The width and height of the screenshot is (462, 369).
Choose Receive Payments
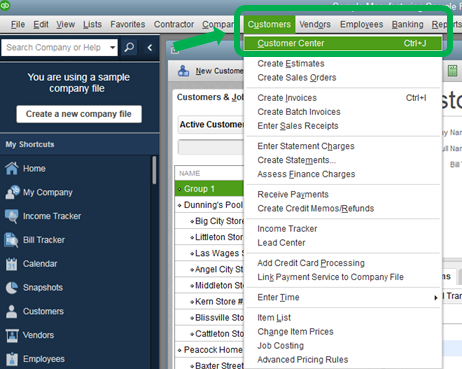tap(293, 194)
